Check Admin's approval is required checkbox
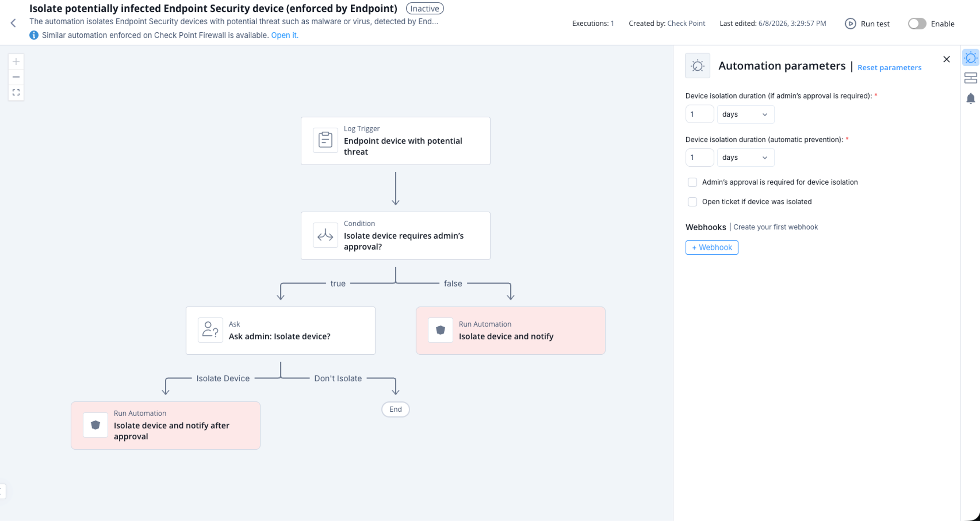This screenshot has height=521, width=980. 692,182
